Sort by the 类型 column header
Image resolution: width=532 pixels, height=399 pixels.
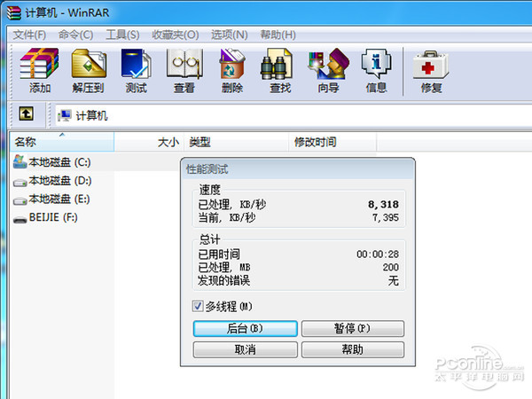tap(236, 142)
